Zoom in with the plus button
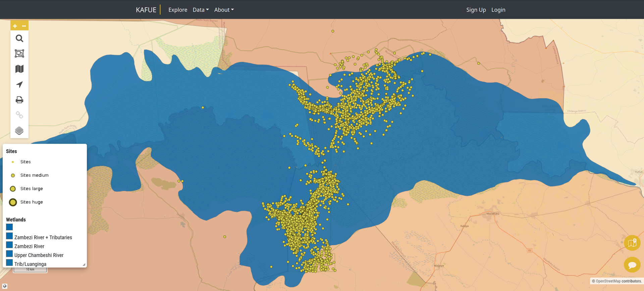This screenshot has width=644, height=291. coord(15,26)
